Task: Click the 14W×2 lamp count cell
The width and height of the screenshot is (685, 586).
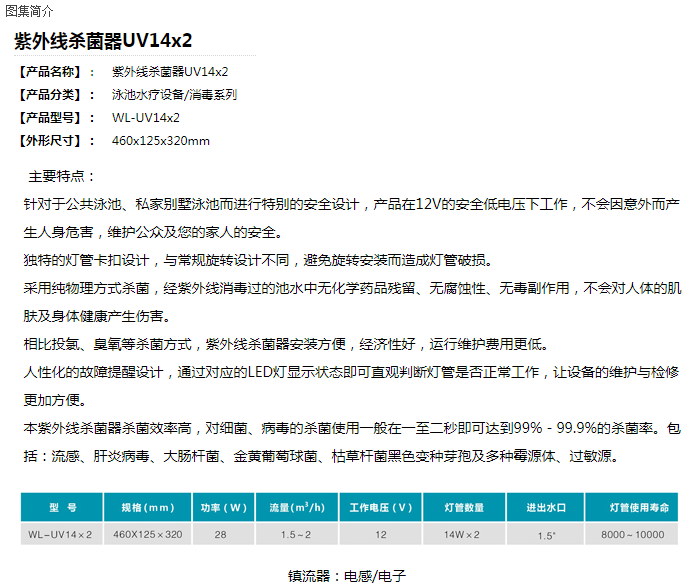Action: (464, 535)
